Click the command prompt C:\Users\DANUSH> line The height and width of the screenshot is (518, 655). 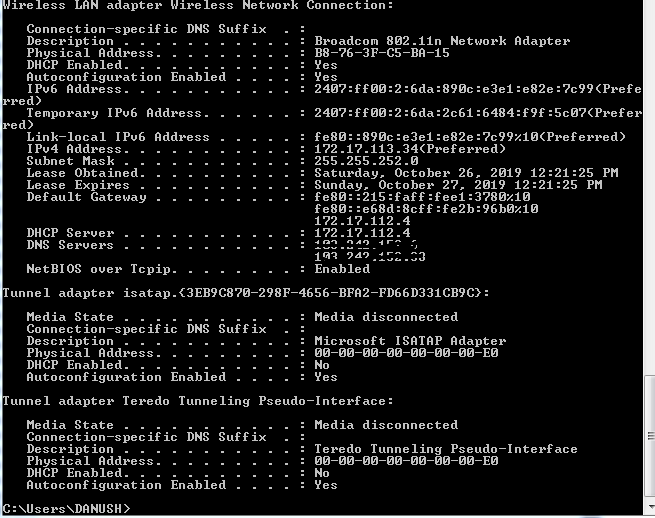[66, 509]
